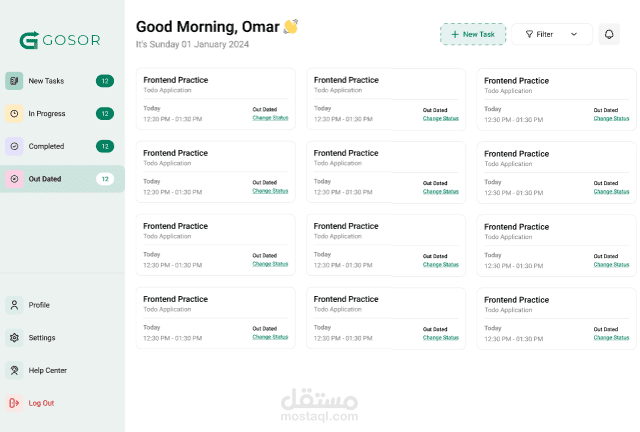Click the New Tasks count badge
This screenshot has width=640, height=432.
pos(105,81)
